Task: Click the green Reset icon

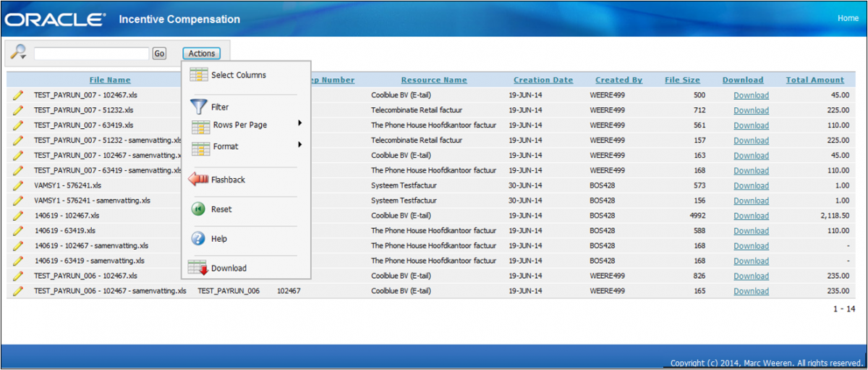Action: pos(198,209)
